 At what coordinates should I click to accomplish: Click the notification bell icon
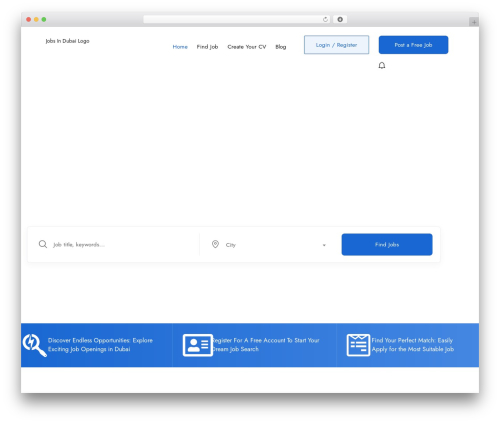coord(382,65)
